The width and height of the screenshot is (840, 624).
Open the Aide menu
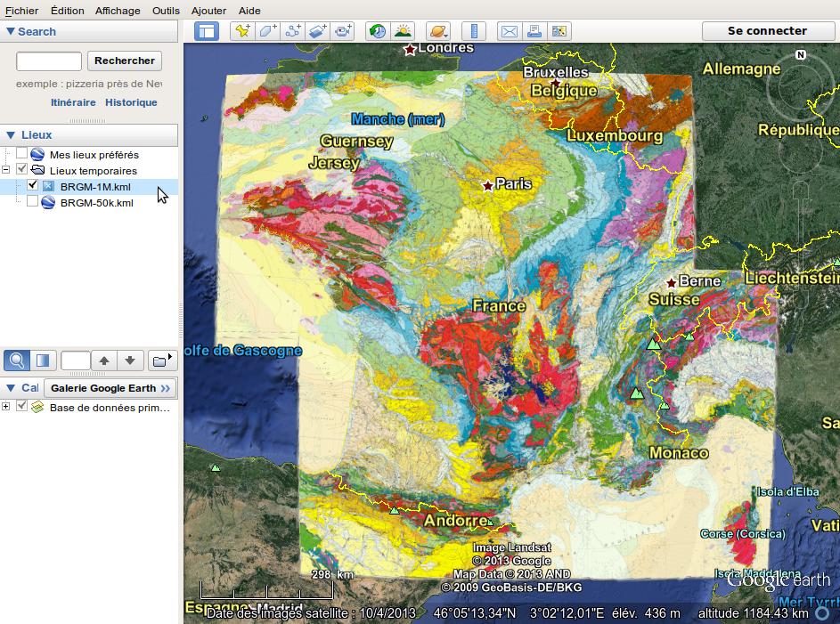[x=249, y=11]
